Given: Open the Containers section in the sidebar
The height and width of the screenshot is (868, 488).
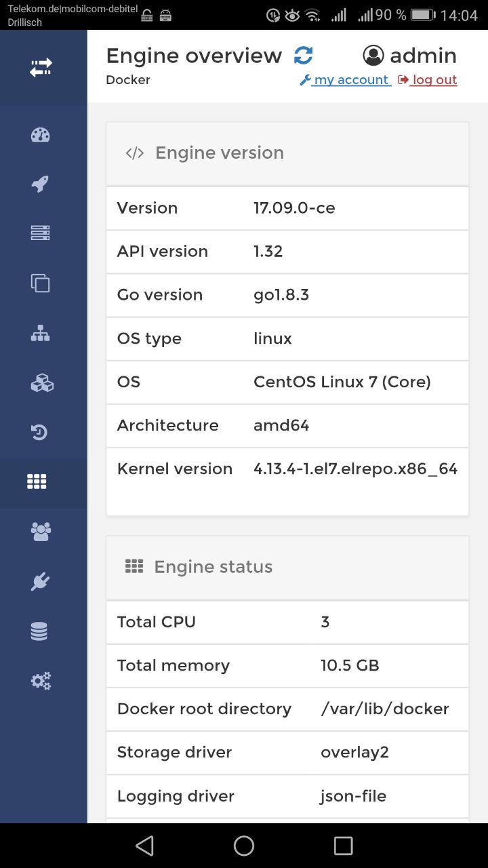Looking at the screenshot, I should pos(40,233).
